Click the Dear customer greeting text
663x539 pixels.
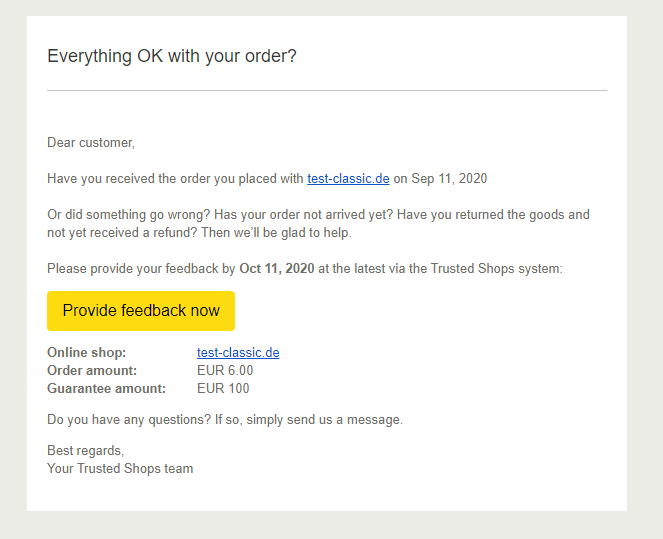[x=91, y=143]
